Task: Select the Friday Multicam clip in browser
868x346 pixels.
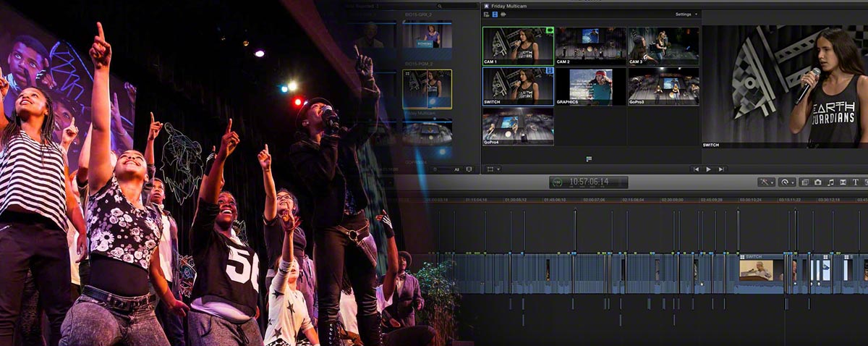Action: (x=427, y=88)
